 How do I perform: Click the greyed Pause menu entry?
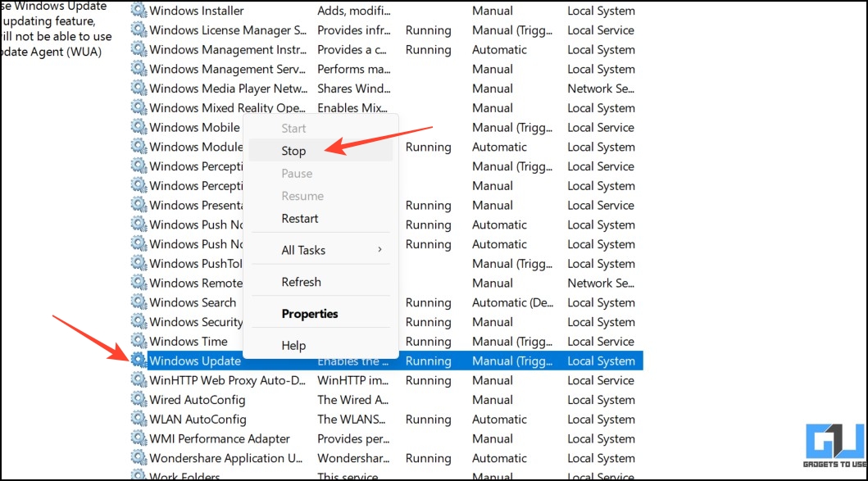tap(320, 174)
